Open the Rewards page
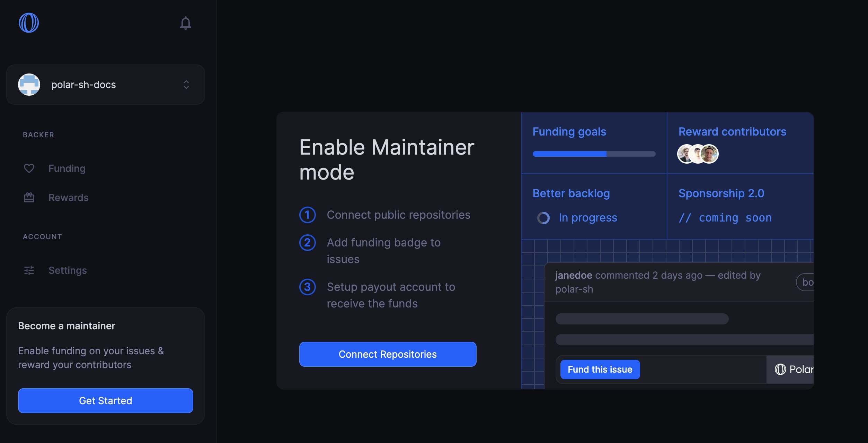 pyautogui.click(x=69, y=198)
